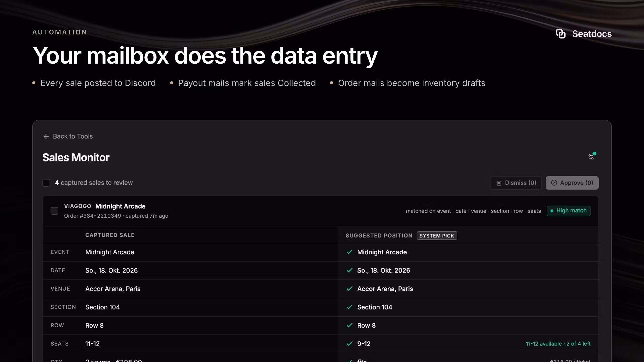Click the checkmark next to suggested Row 8
Screen dimensions: 644x362
(x=349, y=325)
